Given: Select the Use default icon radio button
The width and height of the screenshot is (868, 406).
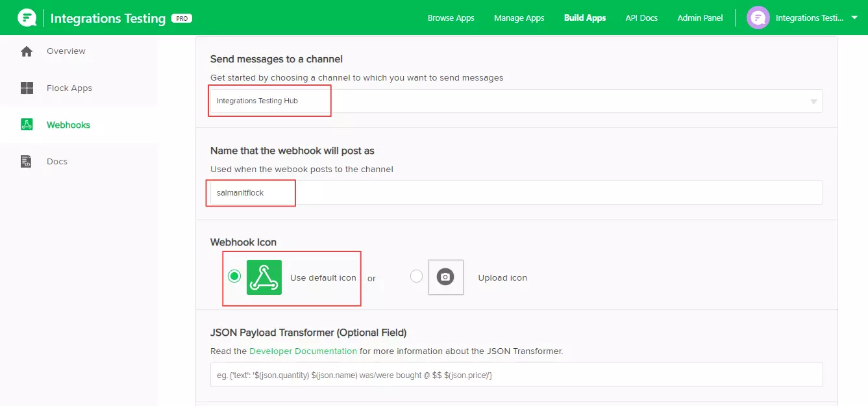Looking at the screenshot, I should point(234,277).
